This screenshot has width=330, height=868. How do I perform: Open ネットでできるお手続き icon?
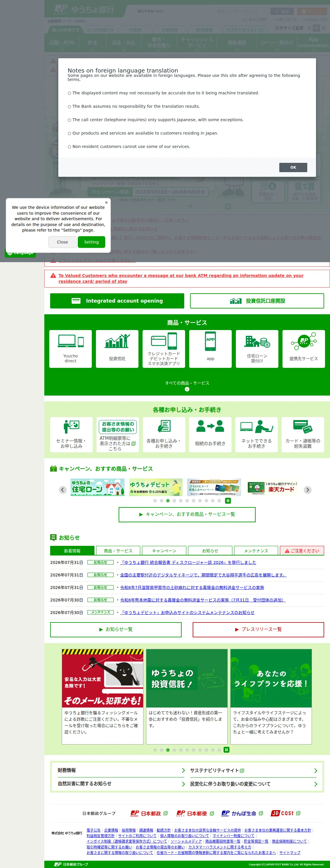click(x=257, y=435)
